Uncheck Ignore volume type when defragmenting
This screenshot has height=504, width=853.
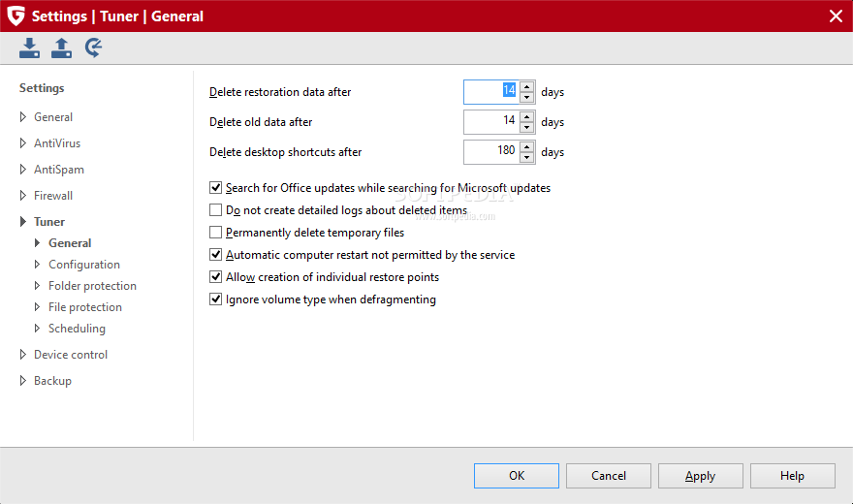(x=216, y=299)
